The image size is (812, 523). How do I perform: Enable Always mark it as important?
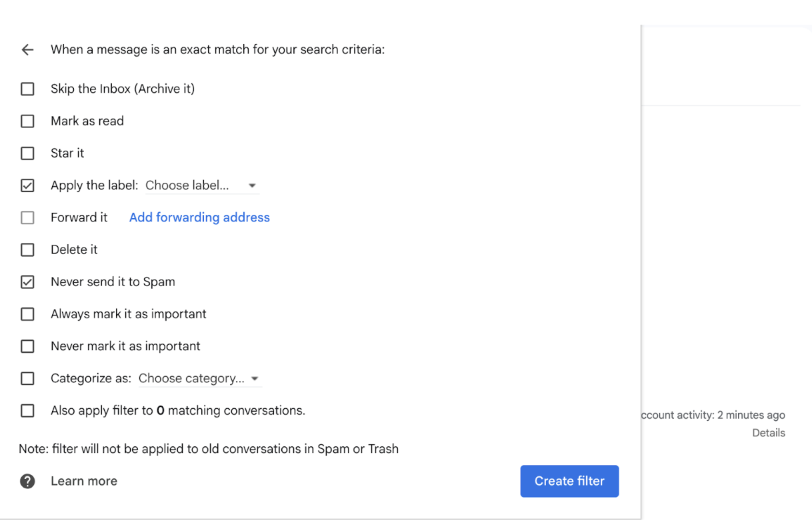pos(27,314)
